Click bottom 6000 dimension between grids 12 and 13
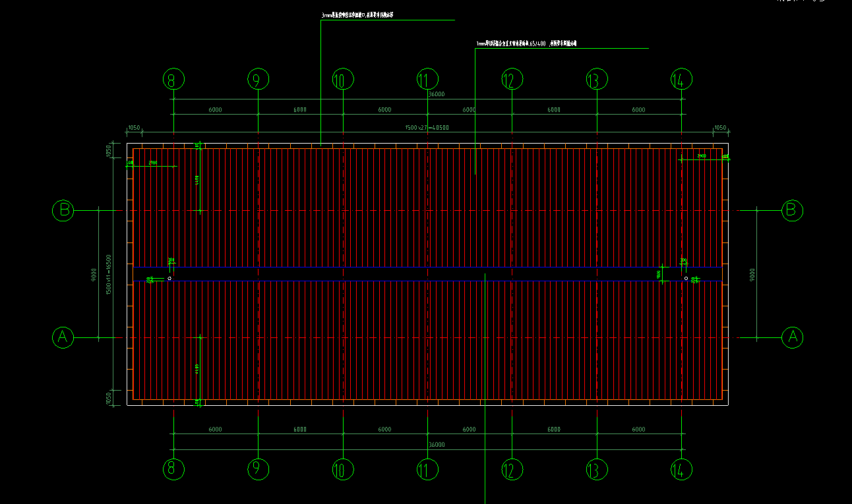Screen dimensions: 852x504 click(x=554, y=430)
